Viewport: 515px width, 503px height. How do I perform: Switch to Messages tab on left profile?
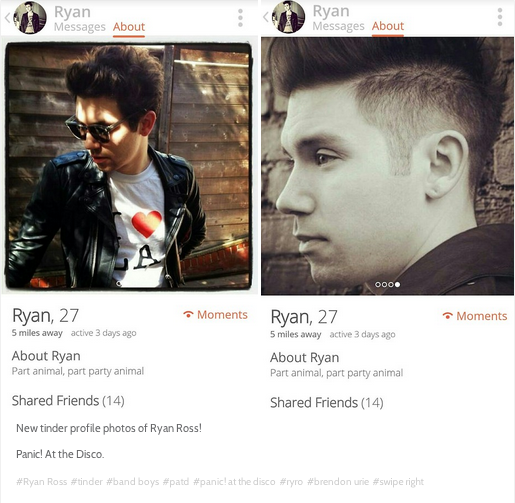click(x=80, y=27)
